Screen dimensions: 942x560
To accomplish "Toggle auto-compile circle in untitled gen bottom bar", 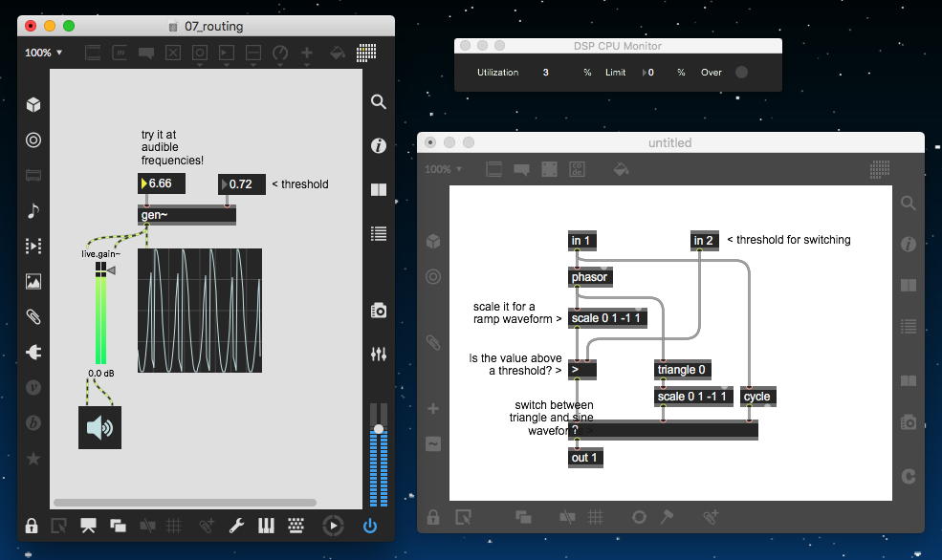I will pos(639,517).
